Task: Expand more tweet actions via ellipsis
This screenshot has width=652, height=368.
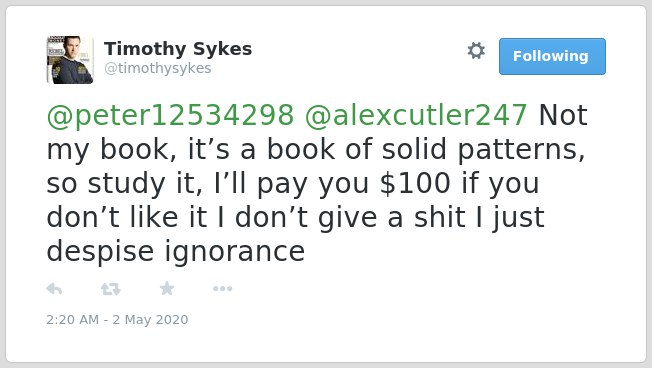Action: 222,289
